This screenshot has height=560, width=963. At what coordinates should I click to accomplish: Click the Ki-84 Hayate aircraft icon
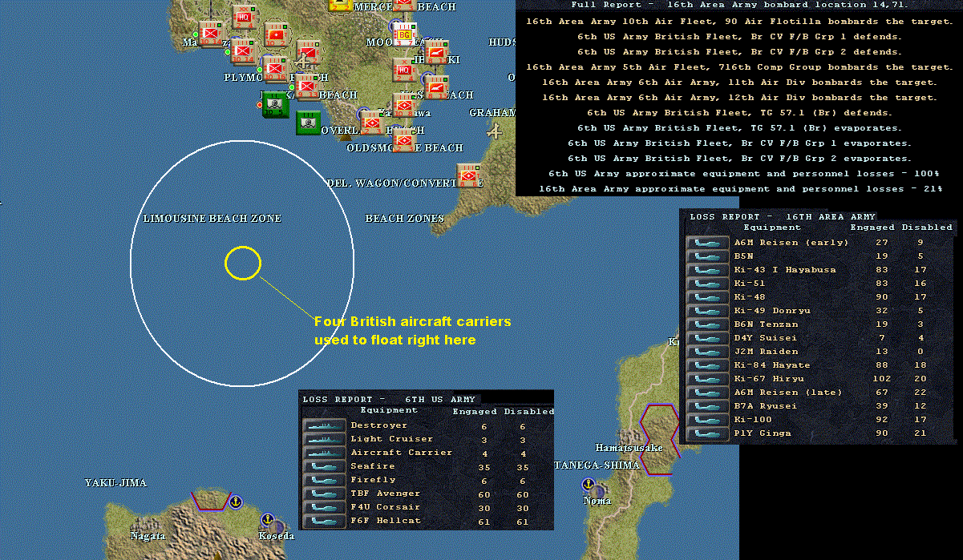pyautogui.click(x=708, y=365)
